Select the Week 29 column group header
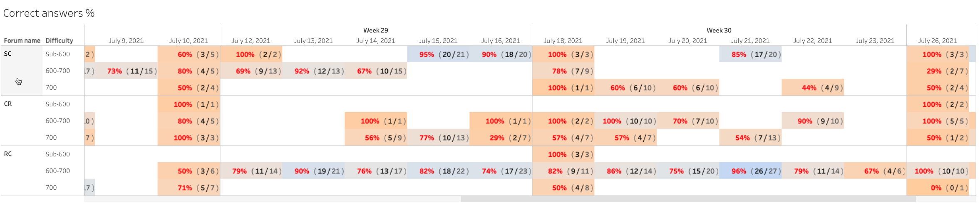Image resolution: width=980 pixels, height=206 pixels. click(375, 30)
